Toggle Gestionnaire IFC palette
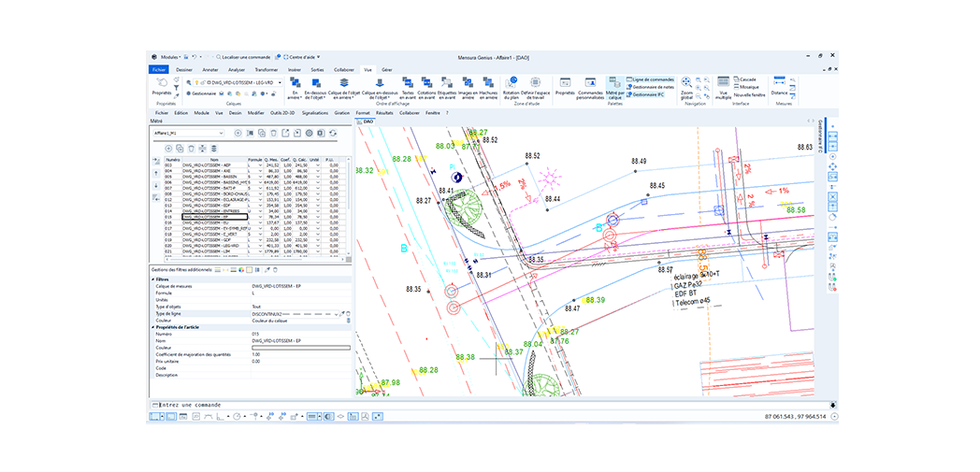Viewport: 980px width, 472px height. coord(645,93)
